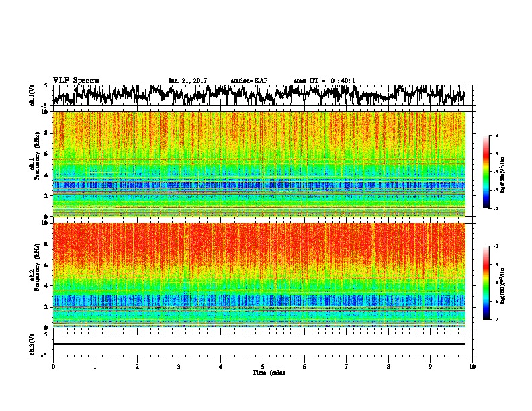Click time tick label "4" on the bottom axis

pos(221,367)
